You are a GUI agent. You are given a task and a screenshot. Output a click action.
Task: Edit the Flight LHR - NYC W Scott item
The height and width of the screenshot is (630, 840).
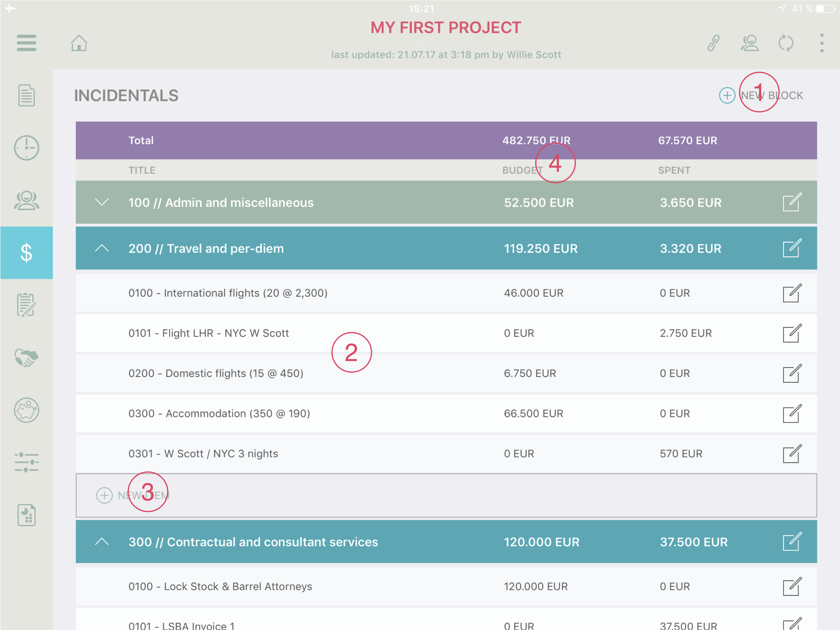click(x=792, y=333)
